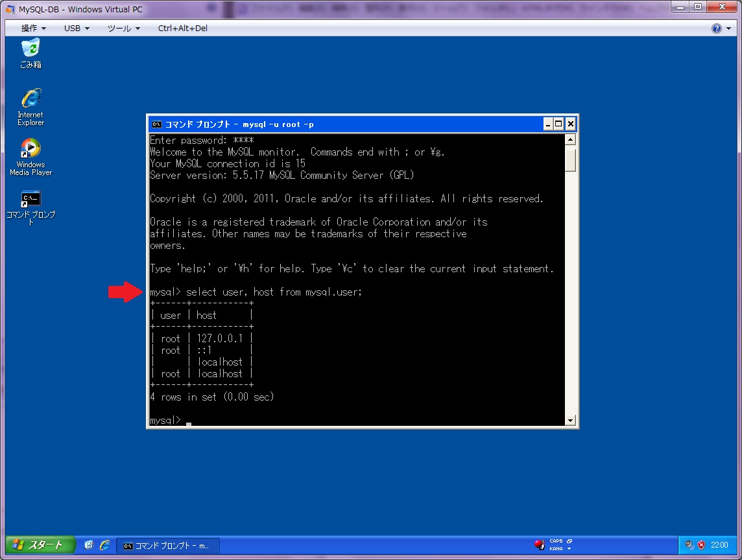742x560 pixels.
Task: Close the command prompt window
Action: (x=570, y=124)
